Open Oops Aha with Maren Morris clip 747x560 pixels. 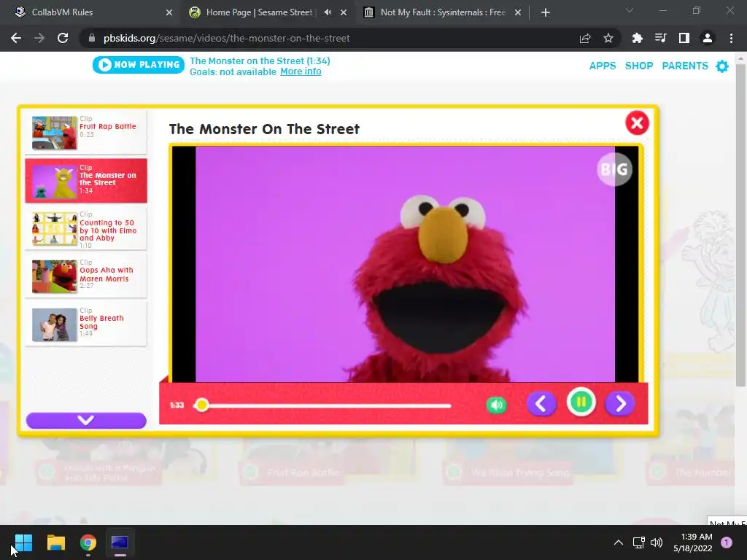click(86, 276)
